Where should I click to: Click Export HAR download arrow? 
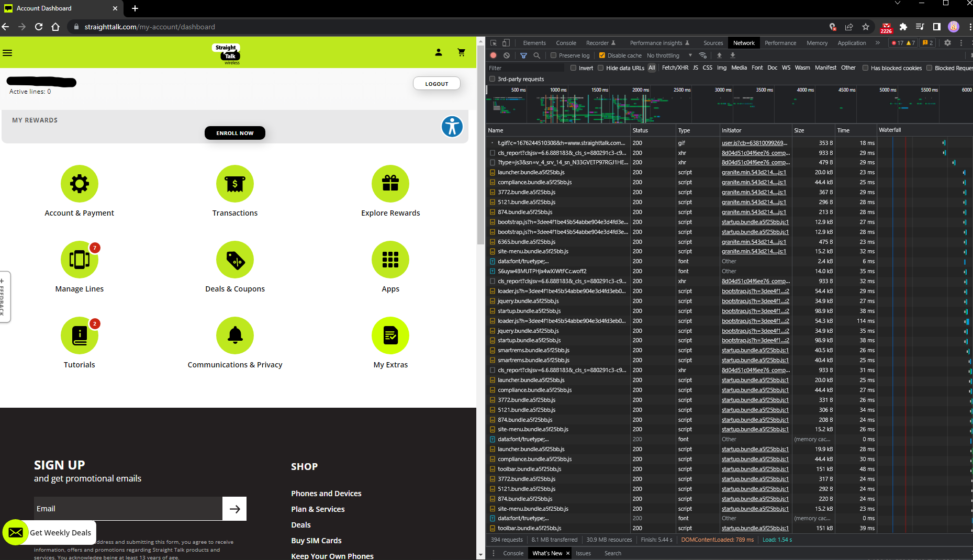733,55
